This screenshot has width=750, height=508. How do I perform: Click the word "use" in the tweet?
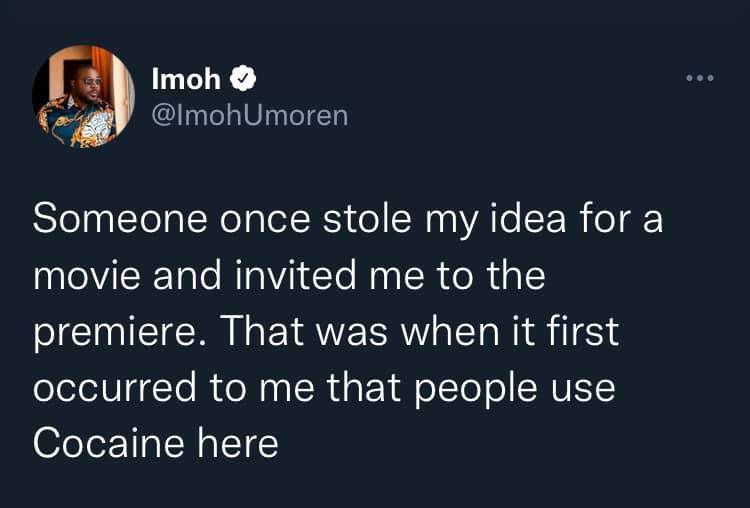pos(585,387)
